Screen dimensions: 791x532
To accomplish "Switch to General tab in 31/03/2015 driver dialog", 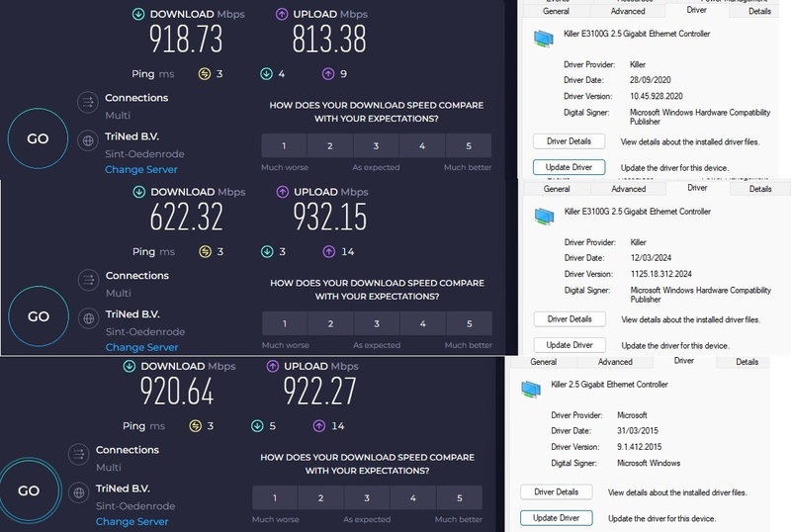I will 543,362.
